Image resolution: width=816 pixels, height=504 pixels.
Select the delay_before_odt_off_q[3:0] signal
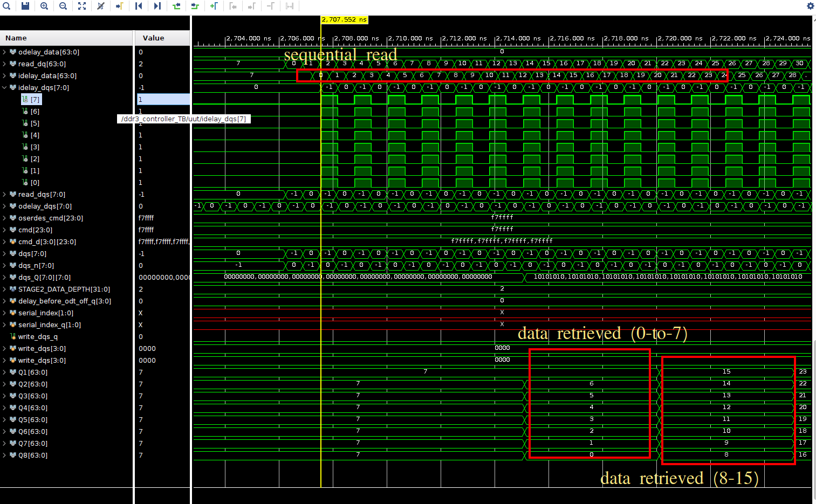point(60,301)
